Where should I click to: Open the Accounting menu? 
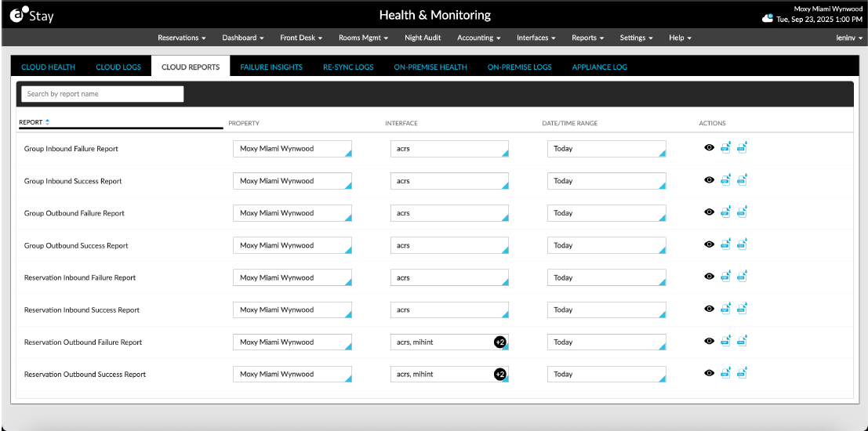point(479,38)
